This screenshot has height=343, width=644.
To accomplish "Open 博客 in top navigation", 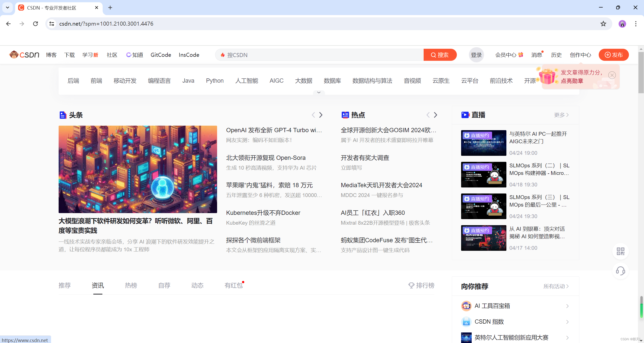I will pos(51,55).
